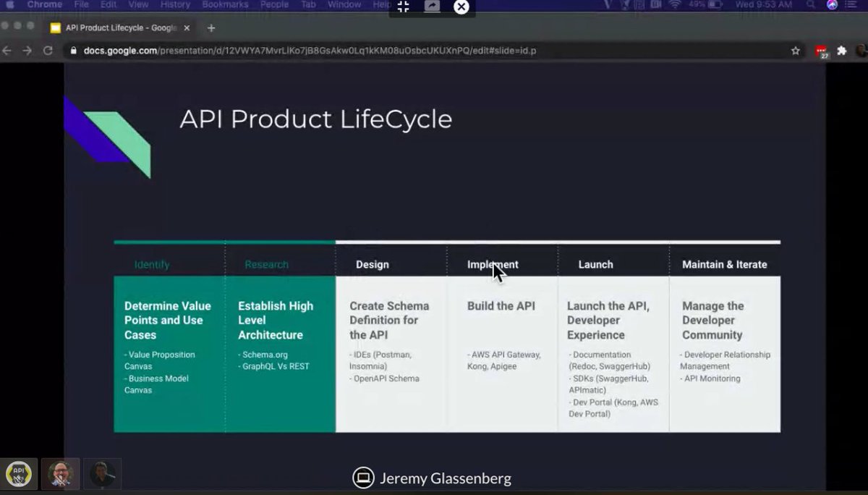
Task: Click the Apple menu icon
Action: coord(10,4)
